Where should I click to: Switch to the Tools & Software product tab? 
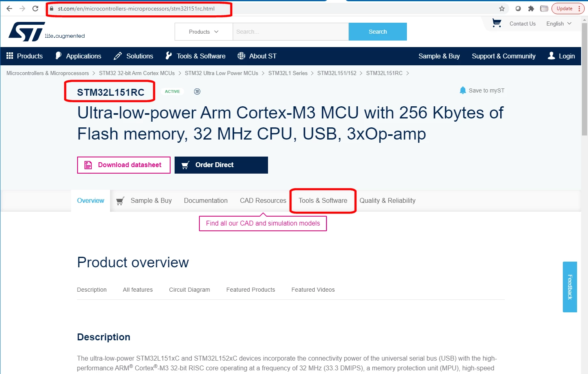323,200
